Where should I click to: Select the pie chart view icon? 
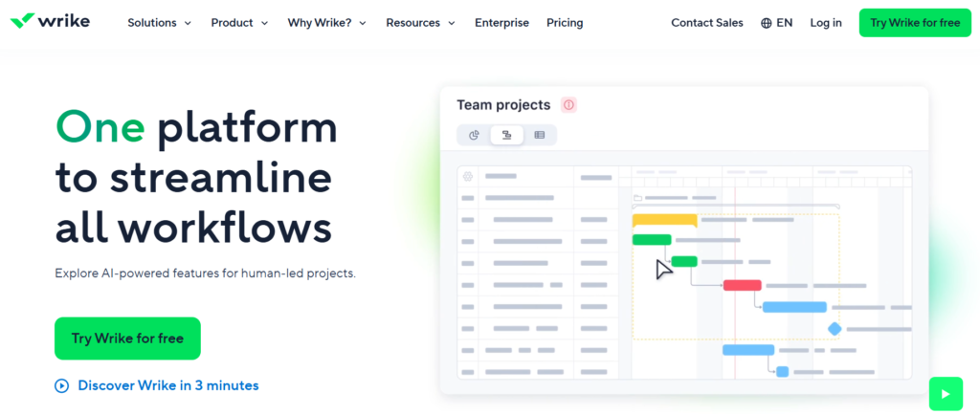pyautogui.click(x=474, y=135)
